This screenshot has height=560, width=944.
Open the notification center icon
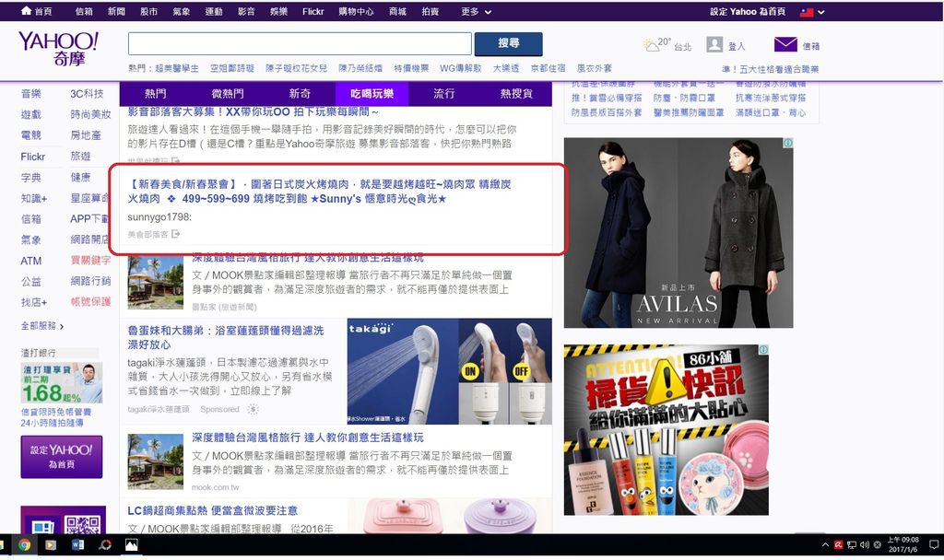tap(934, 545)
